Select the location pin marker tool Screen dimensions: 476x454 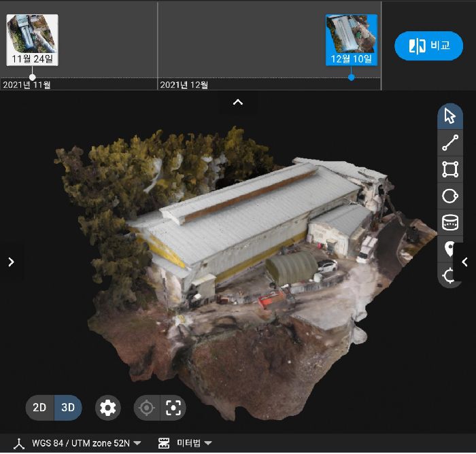click(x=449, y=249)
